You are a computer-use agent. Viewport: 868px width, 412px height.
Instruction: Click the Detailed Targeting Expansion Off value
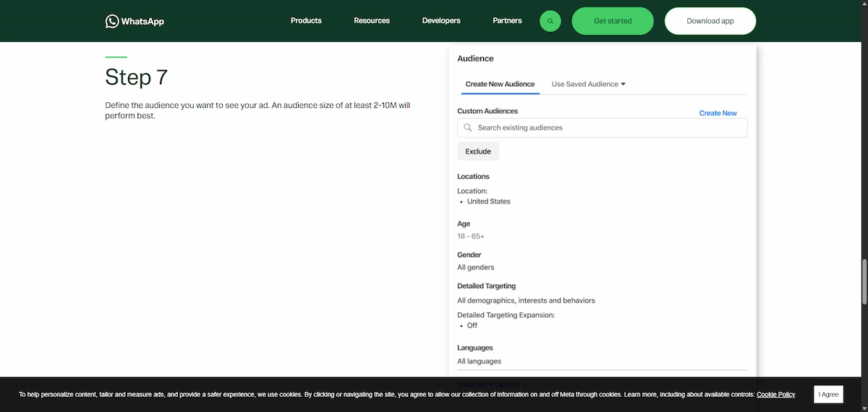click(472, 326)
